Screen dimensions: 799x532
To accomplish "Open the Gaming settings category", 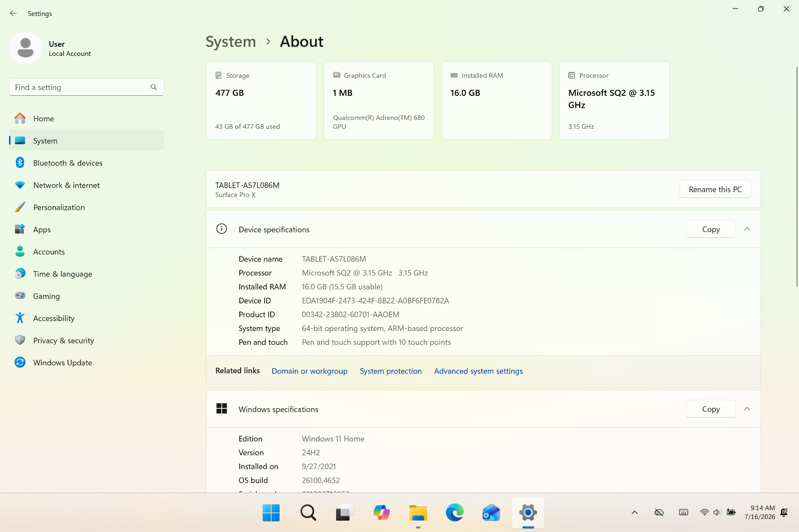I will click(86, 296).
